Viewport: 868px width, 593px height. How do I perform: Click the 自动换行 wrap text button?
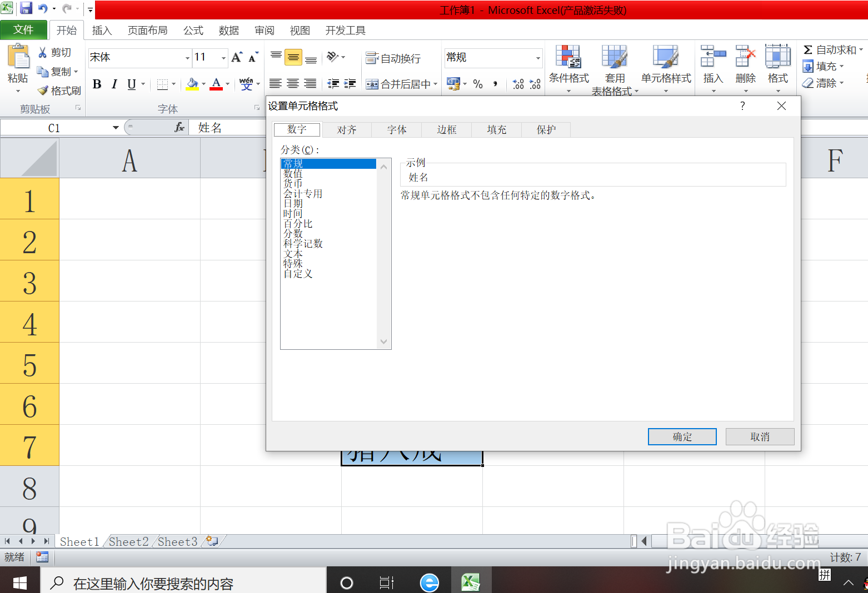pyautogui.click(x=393, y=58)
